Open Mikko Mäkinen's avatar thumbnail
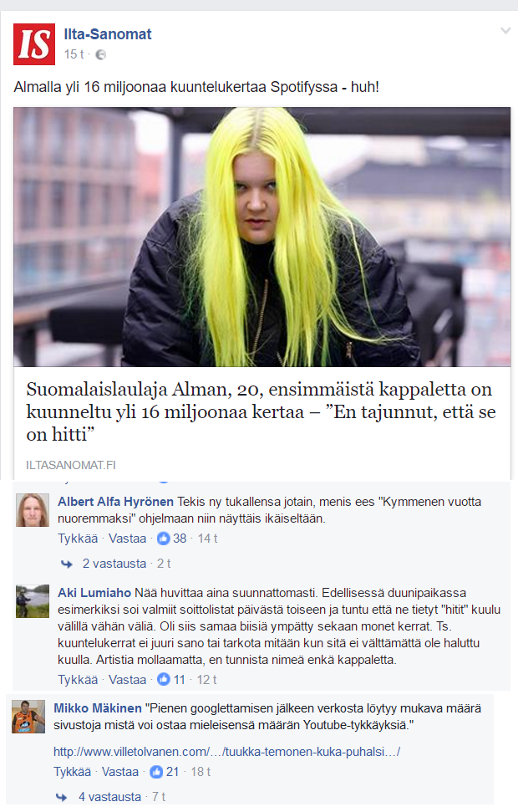 click(28, 717)
